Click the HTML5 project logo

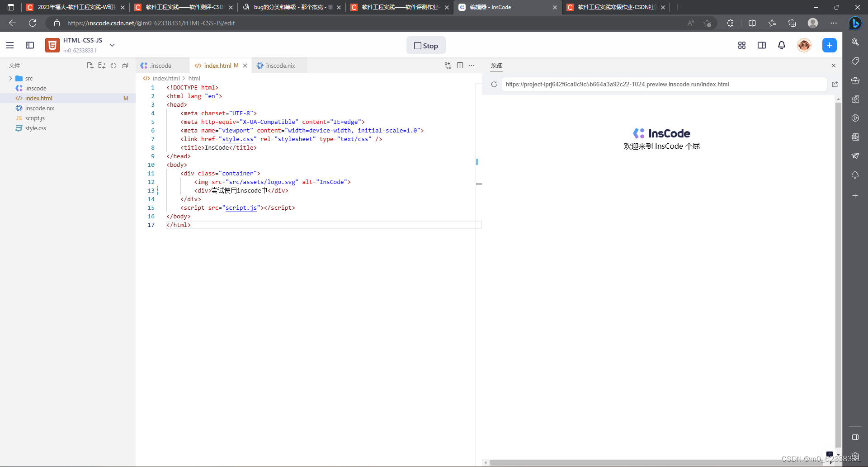52,45
